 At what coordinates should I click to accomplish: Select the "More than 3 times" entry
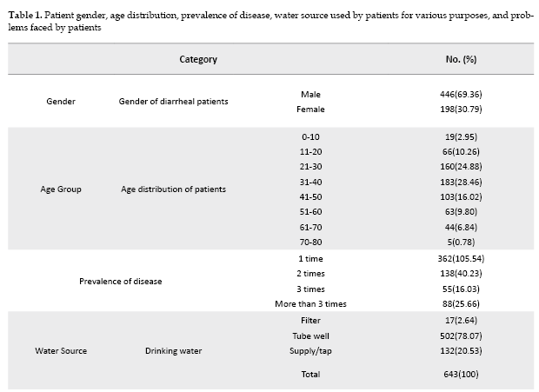click(x=310, y=303)
